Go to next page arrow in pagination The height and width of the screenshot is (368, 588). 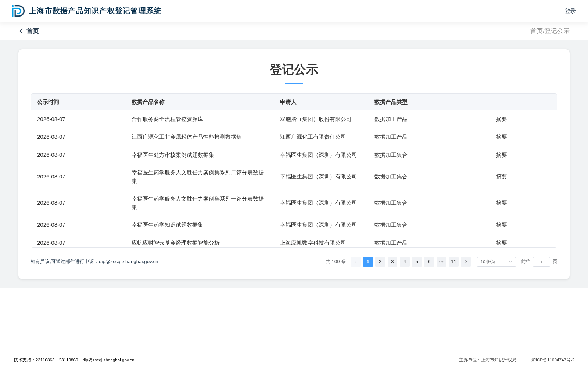pos(466,262)
